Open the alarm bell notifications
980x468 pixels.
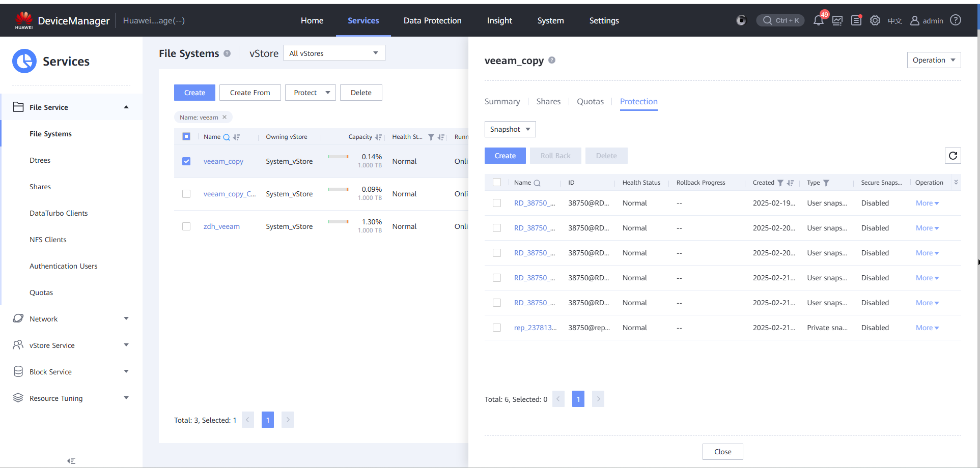click(818, 21)
